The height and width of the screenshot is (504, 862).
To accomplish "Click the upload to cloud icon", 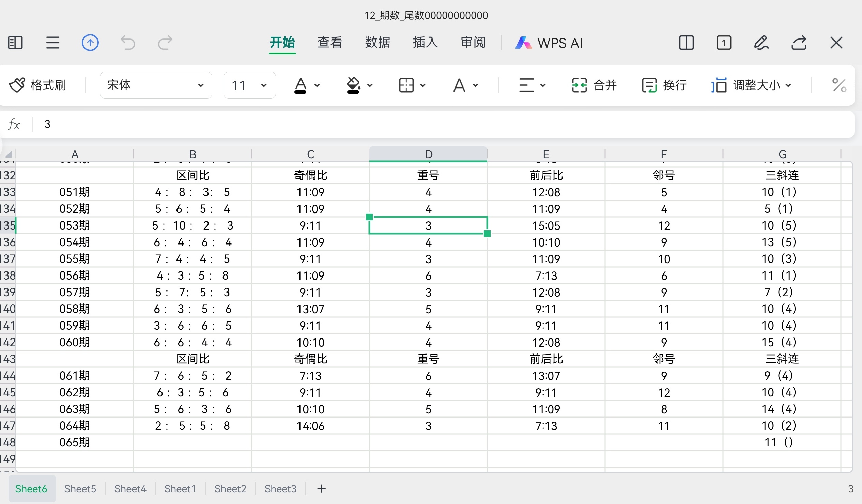I will coord(90,43).
